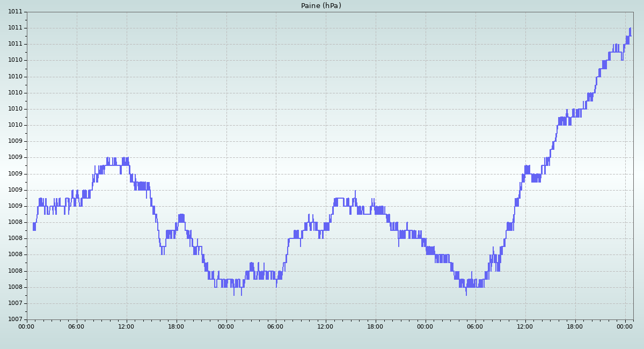Select the first 00:00 time axis label
This screenshot has height=349, width=644.
point(27,326)
